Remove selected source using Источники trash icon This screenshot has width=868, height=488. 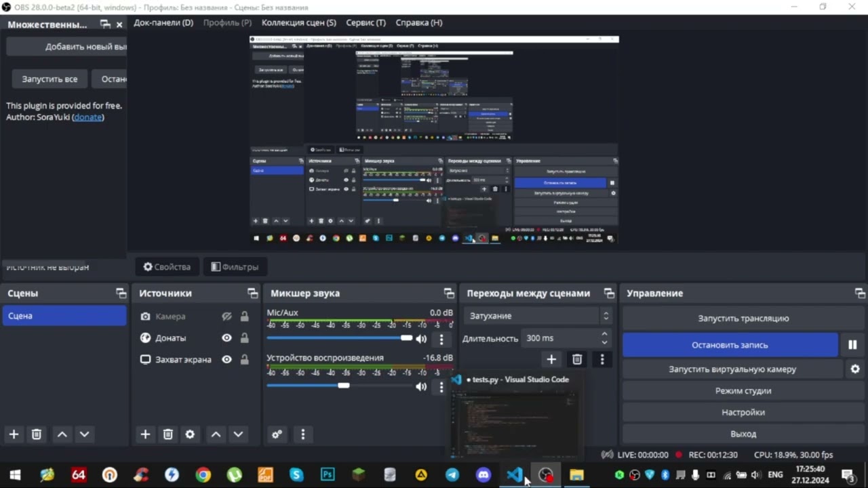tap(168, 434)
